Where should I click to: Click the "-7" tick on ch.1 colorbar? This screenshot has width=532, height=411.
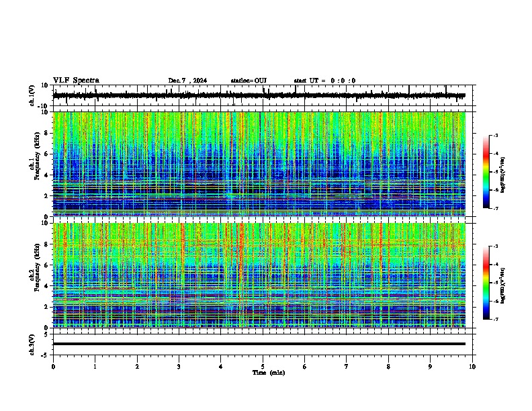[496, 209]
